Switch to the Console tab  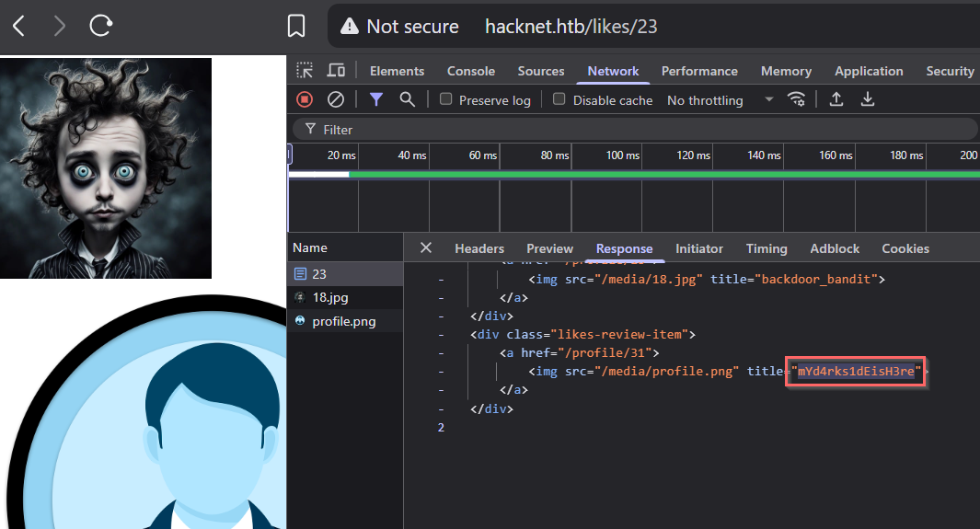(x=470, y=71)
